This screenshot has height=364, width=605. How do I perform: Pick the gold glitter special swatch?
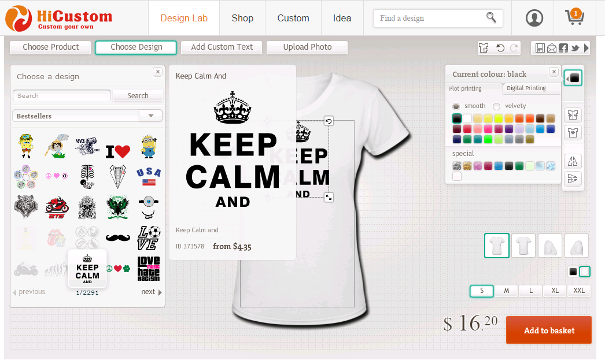[x=467, y=166]
